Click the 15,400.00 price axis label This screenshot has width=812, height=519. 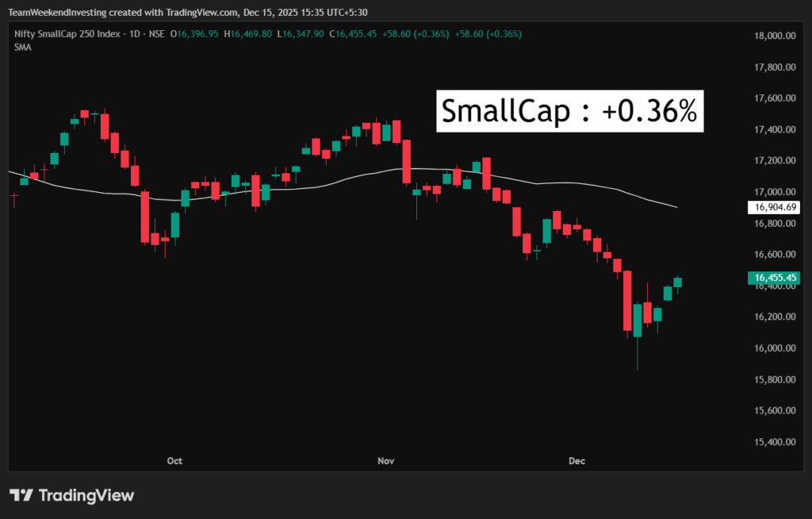tap(776, 442)
